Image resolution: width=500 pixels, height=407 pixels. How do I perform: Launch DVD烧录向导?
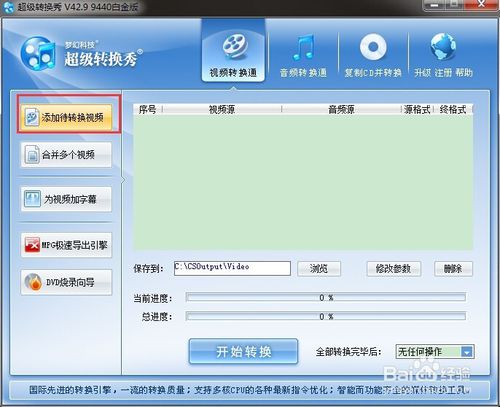click(x=66, y=282)
